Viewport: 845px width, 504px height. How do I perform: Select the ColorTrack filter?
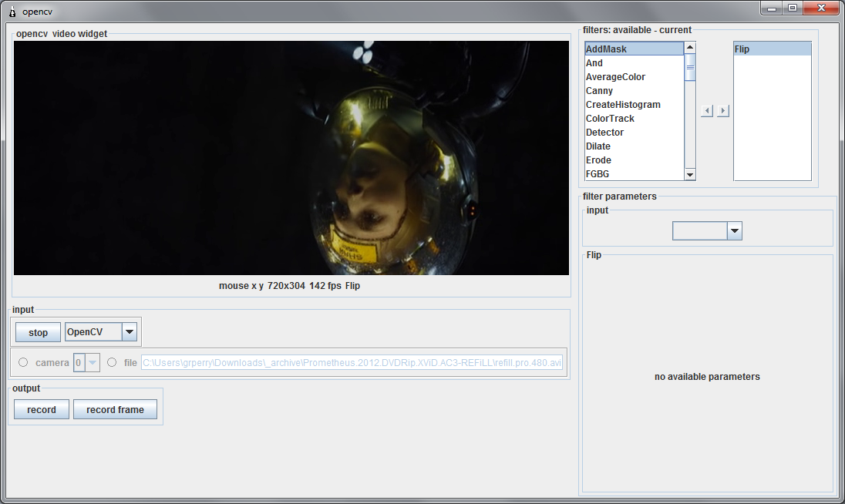click(x=635, y=119)
